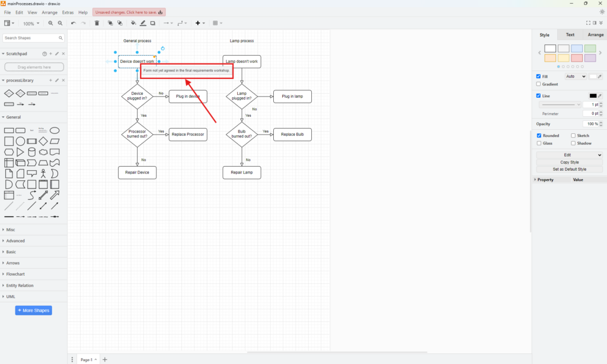Click the Shadow toolbar icon
607x364 pixels.
point(152,23)
